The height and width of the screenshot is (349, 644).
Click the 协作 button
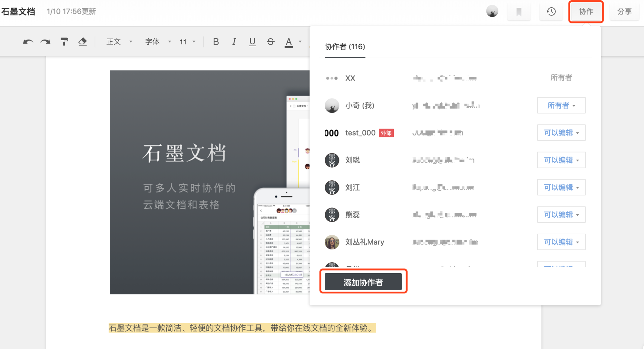click(x=586, y=12)
